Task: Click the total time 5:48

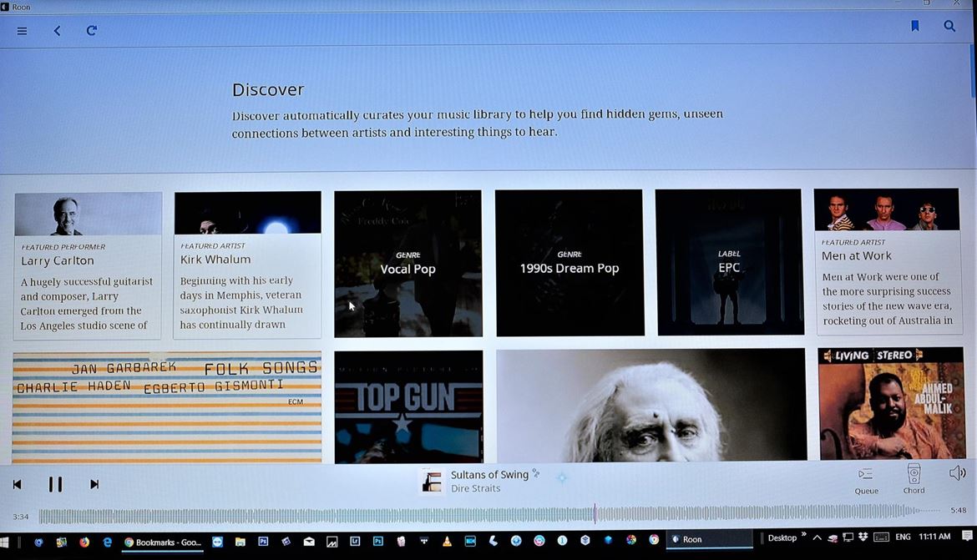Action: point(959,510)
